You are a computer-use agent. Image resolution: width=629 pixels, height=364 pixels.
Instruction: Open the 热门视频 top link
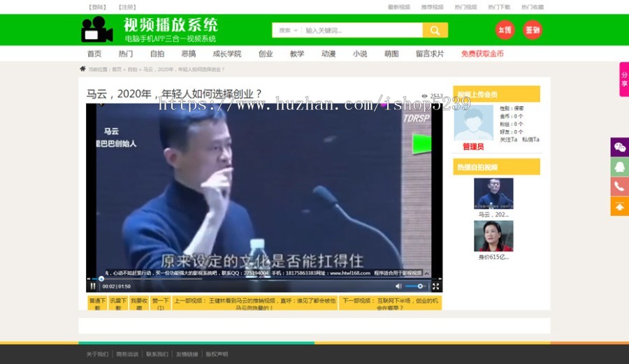[x=465, y=7]
